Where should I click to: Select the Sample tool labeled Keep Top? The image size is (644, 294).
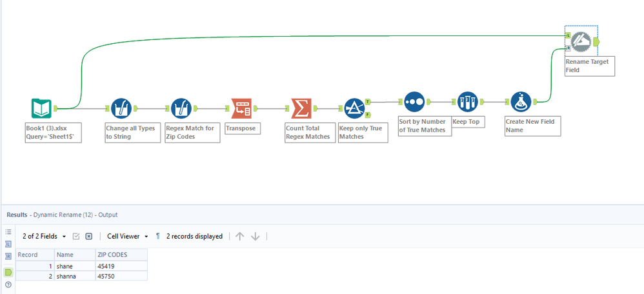[x=467, y=102]
